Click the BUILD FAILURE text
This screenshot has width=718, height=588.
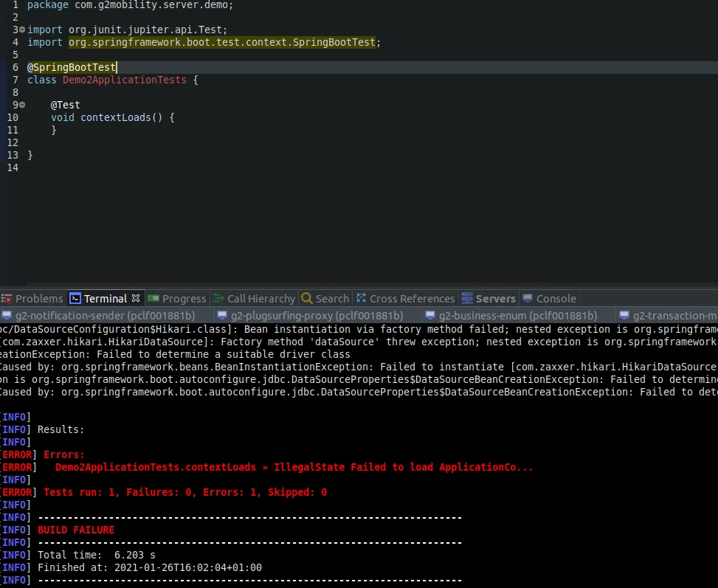pos(76,530)
